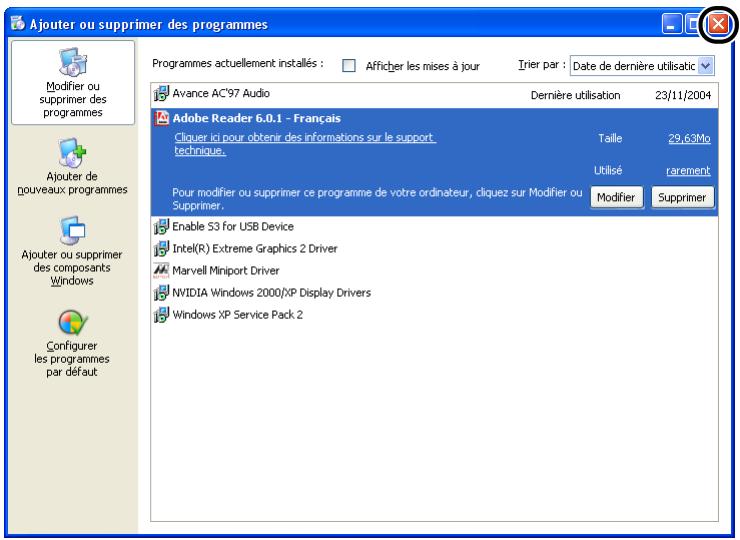Viewport: 740px width, 540px height.
Task: Select Windows XP Service Pack 2 entry
Action: [237, 314]
